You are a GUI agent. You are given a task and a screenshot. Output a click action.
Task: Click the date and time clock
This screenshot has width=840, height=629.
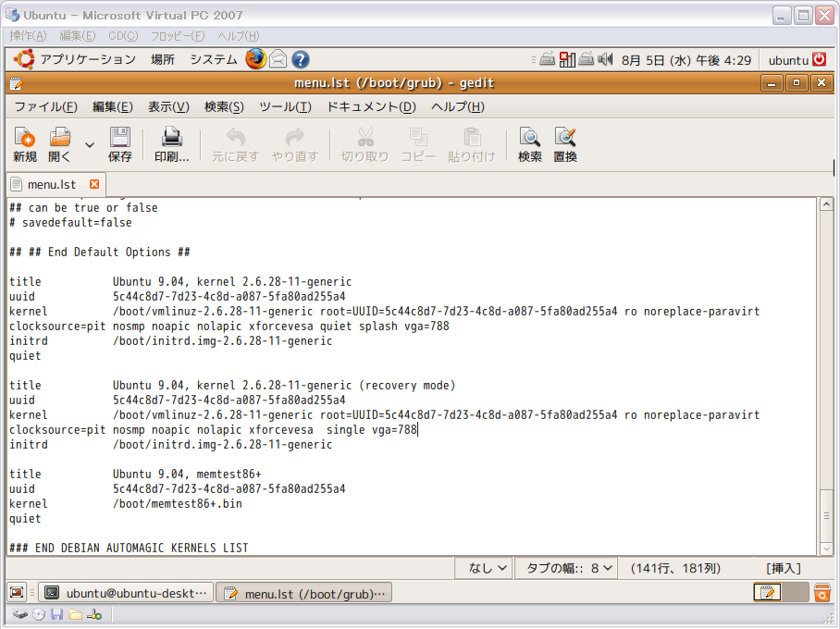[686, 60]
